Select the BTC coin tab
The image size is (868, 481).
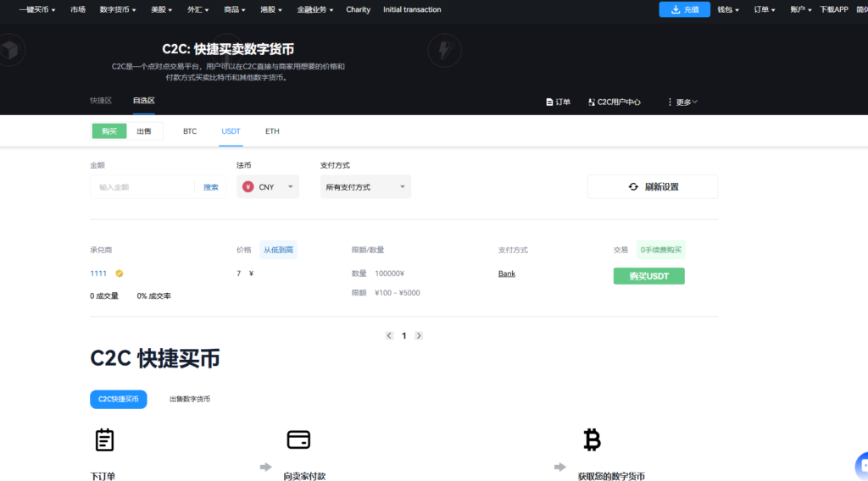pyautogui.click(x=190, y=131)
